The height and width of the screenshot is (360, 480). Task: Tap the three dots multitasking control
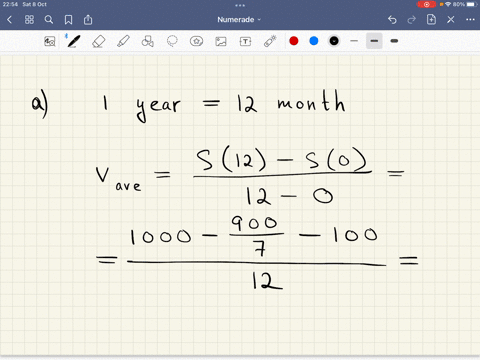[240, 5]
